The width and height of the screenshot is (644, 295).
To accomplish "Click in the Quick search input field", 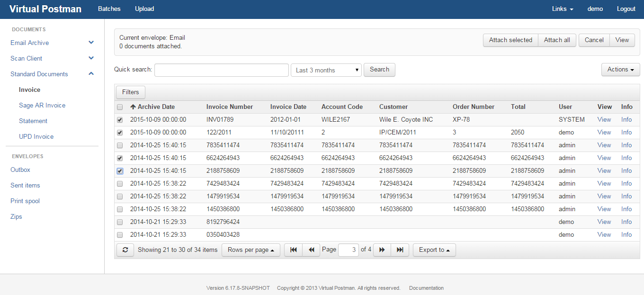I will (x=221, y=70).
